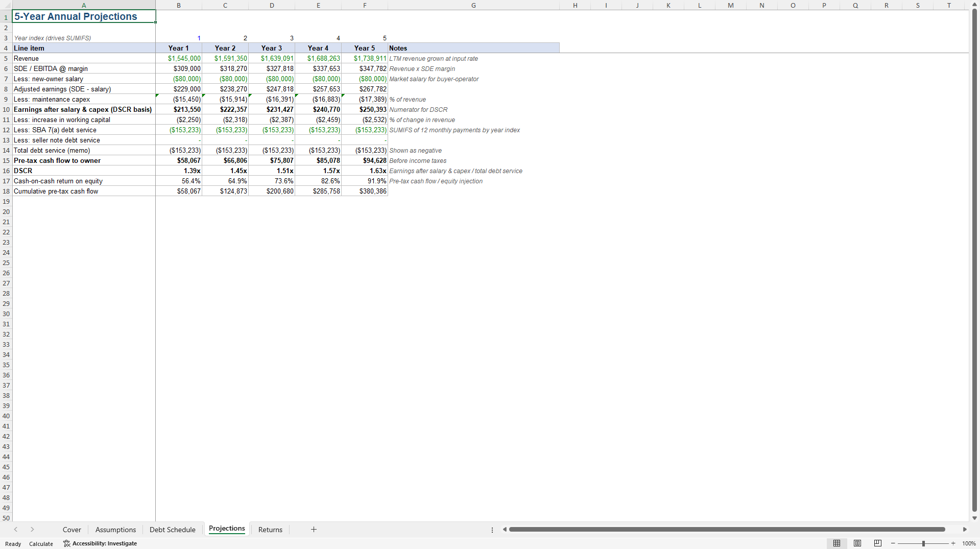Image resolution: width=980 pixels, height=549 pixels.
Task: Click the 'Notes' heading cell
Action: (x=473, y=48)
